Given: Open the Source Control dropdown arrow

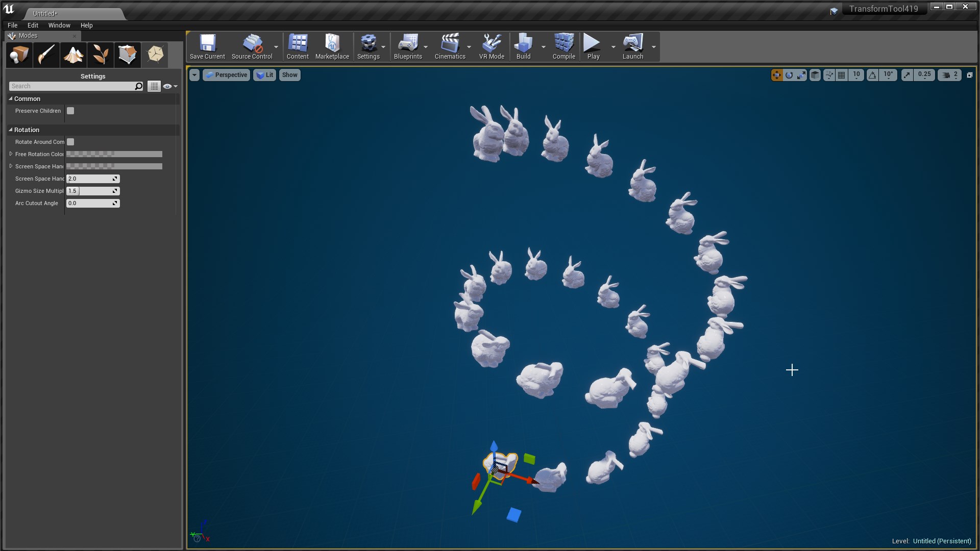Looking at the screenshot, I should pyautogui.click(x=276, y=47).
